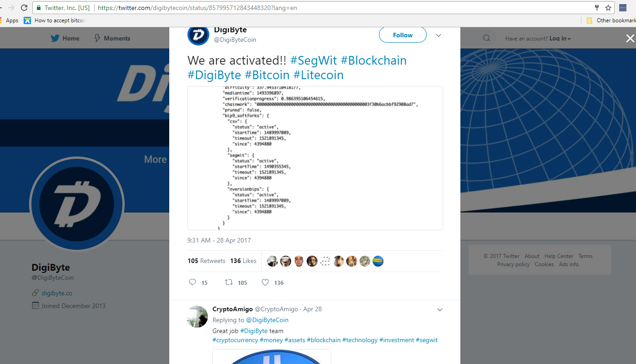Open the digibyte.co website link

[57, 293]
